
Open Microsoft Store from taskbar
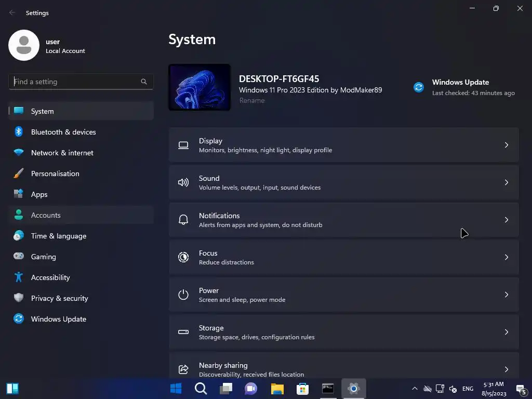[302, 389]
